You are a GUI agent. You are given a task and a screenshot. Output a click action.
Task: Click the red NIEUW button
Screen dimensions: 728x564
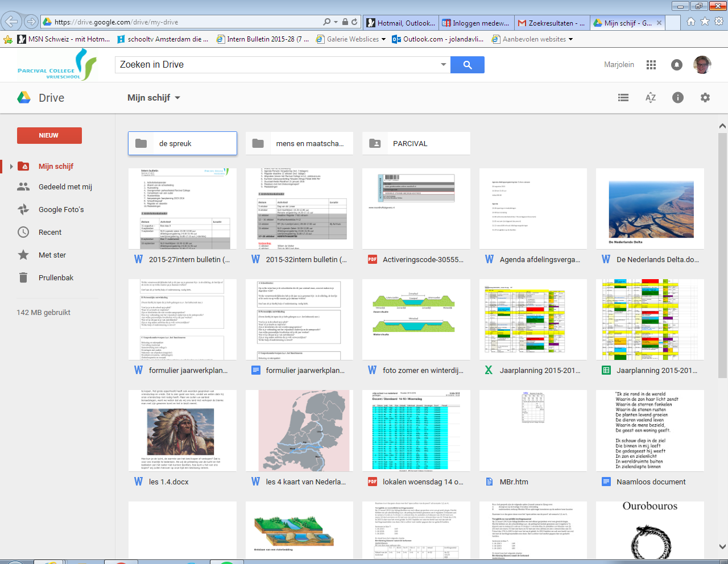49,135
